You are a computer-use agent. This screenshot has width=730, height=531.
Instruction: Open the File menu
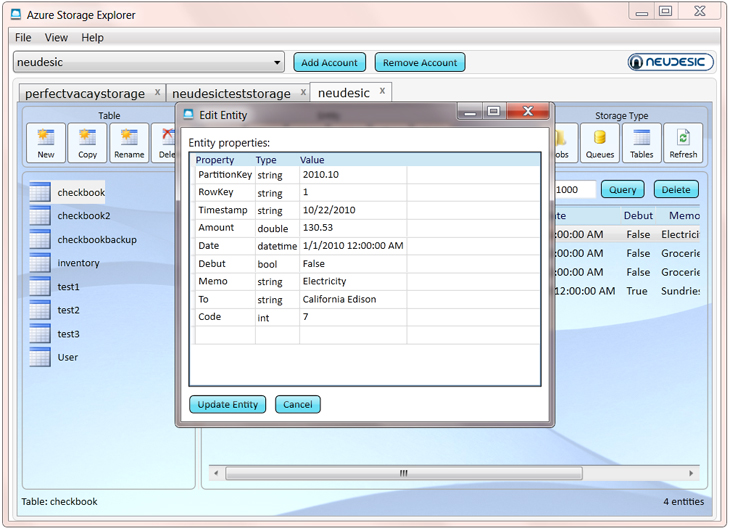tap(23, 38)
